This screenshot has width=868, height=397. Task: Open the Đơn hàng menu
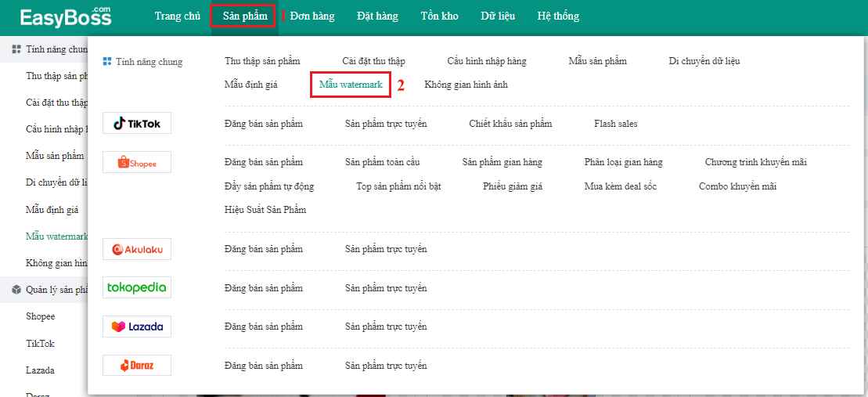(x=312, y=16)
